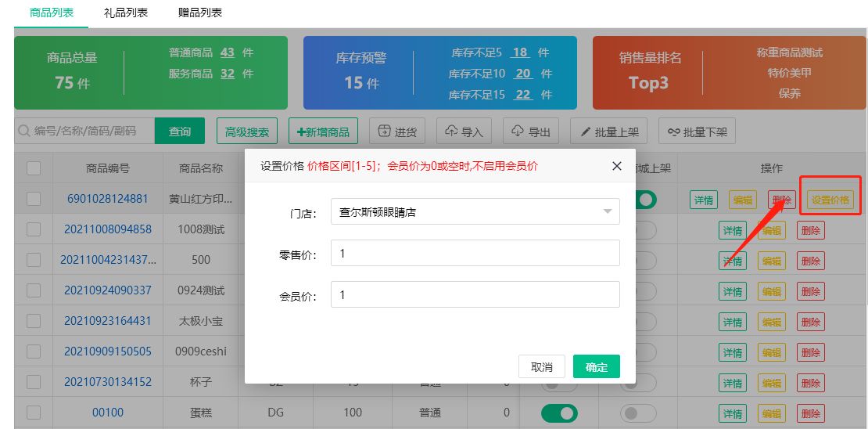This screenshot has height=429, width=868.
Task: Switch to the 赠品列表 tab
Action: [200, 13]
